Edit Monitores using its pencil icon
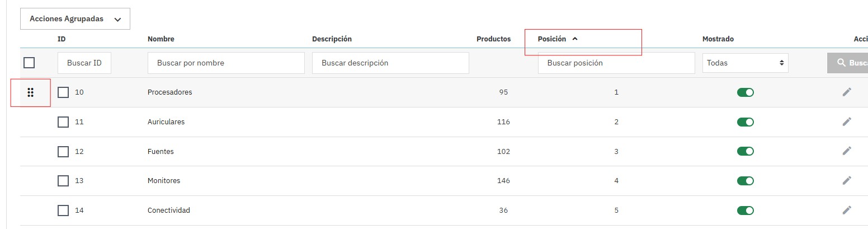Screen dimensions: 868x229 847,180
